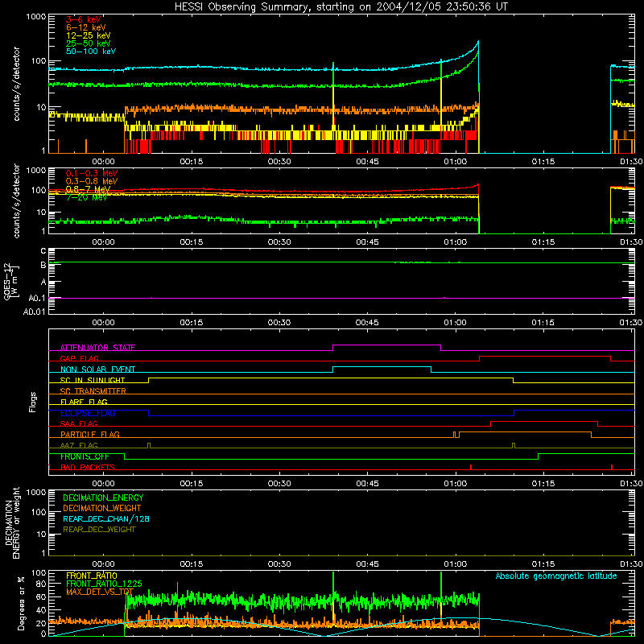Select the SC_IN_SUNLIGHT flag label

click(x=93, y=380)
